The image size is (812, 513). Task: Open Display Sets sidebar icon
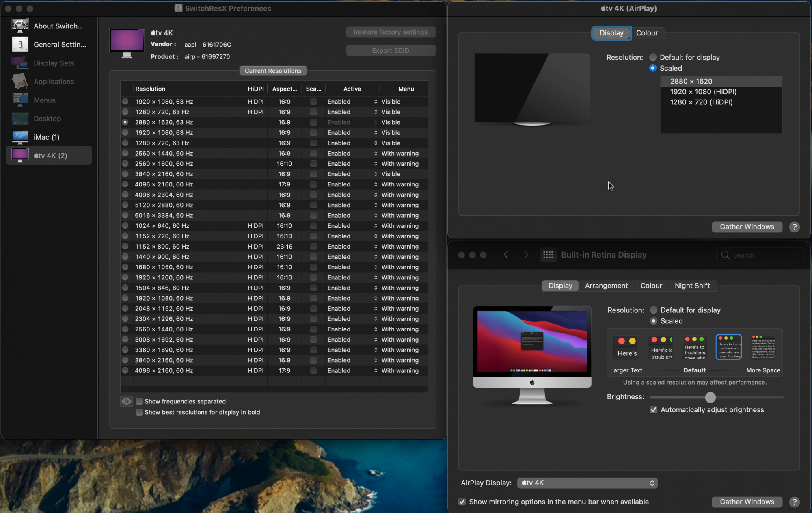coord(20,63)
